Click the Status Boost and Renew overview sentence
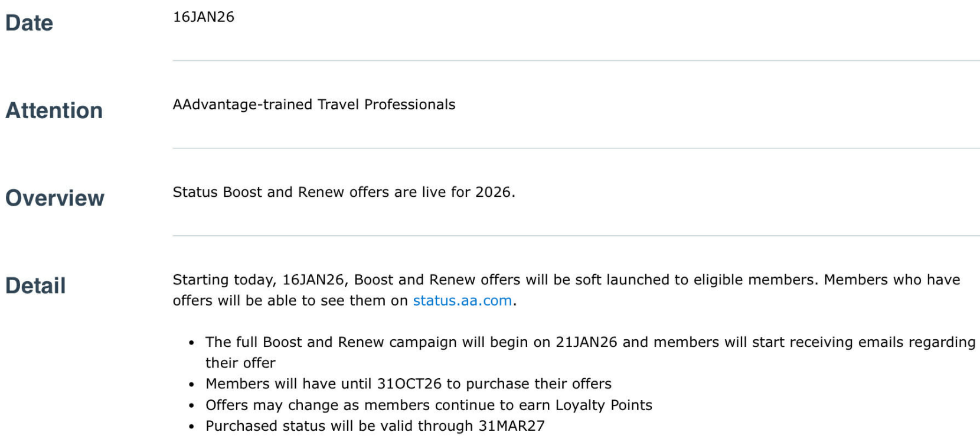This screenshot has width=980, height=445. coord(344,192)
